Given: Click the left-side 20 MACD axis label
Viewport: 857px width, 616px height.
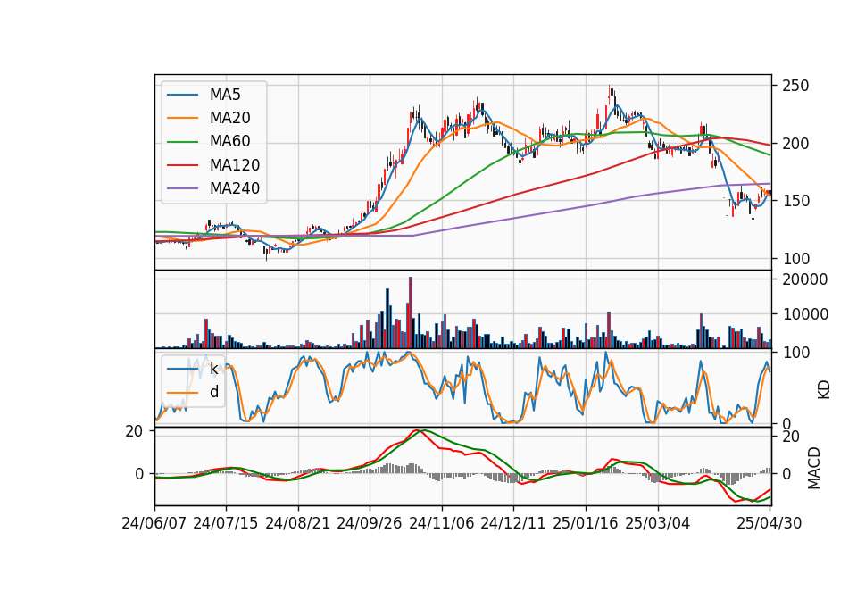Looking at the screenshot, I should (x=134, y=431).
